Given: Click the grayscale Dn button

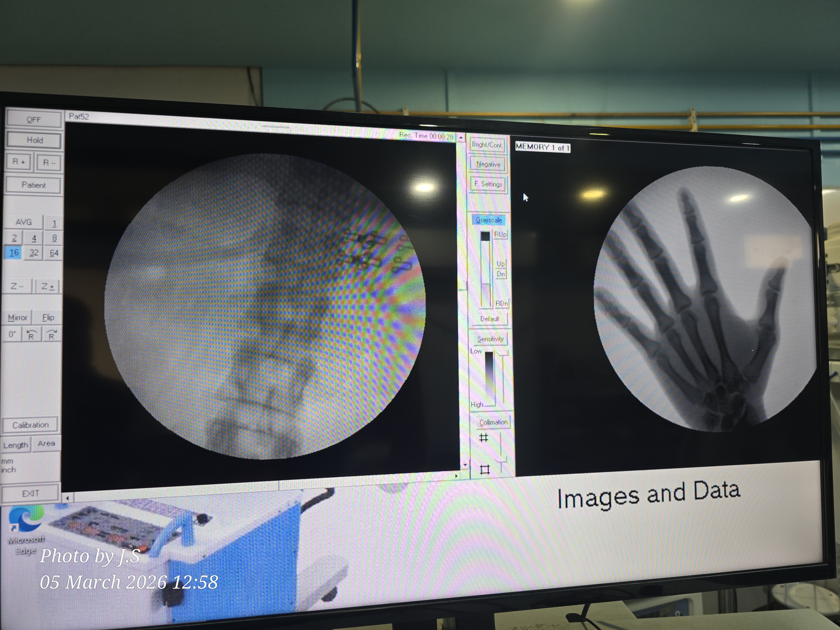Looking at the screenshot, I should [x=501, y=274].
